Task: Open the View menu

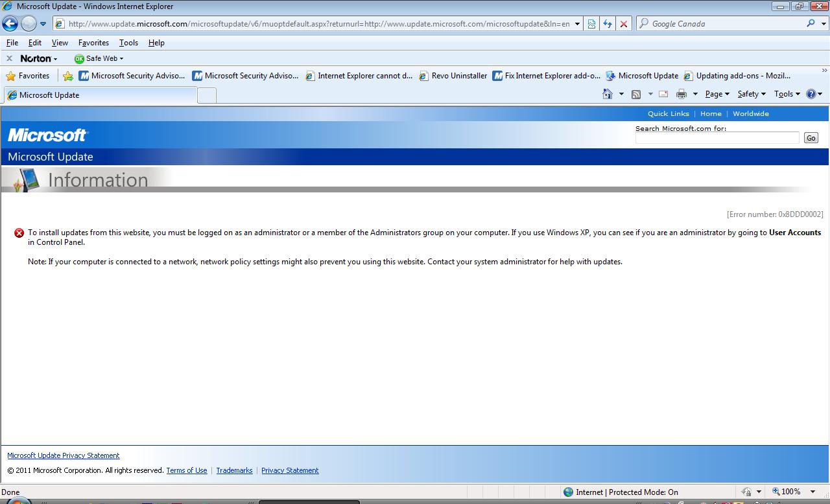Action: [60, 43]
